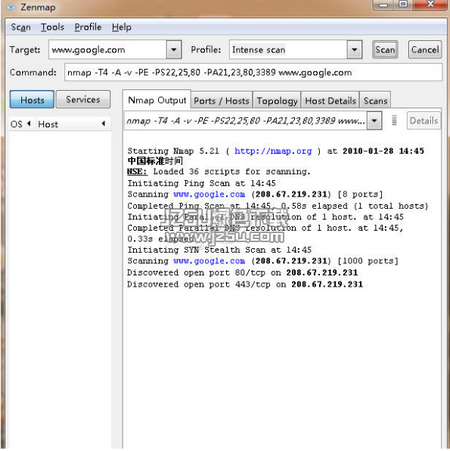
Task: Click the arrow beside the Host header
Action: click(x=104, y=124)
